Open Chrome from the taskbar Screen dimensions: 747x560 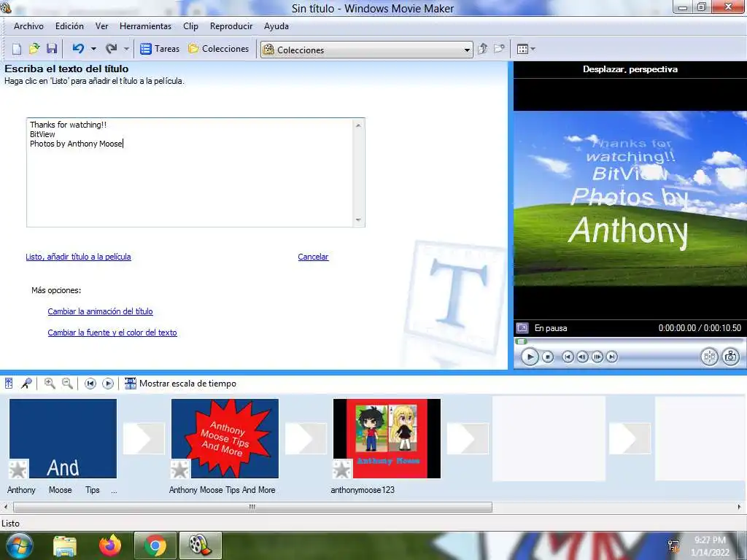click(x=155, y=545)
